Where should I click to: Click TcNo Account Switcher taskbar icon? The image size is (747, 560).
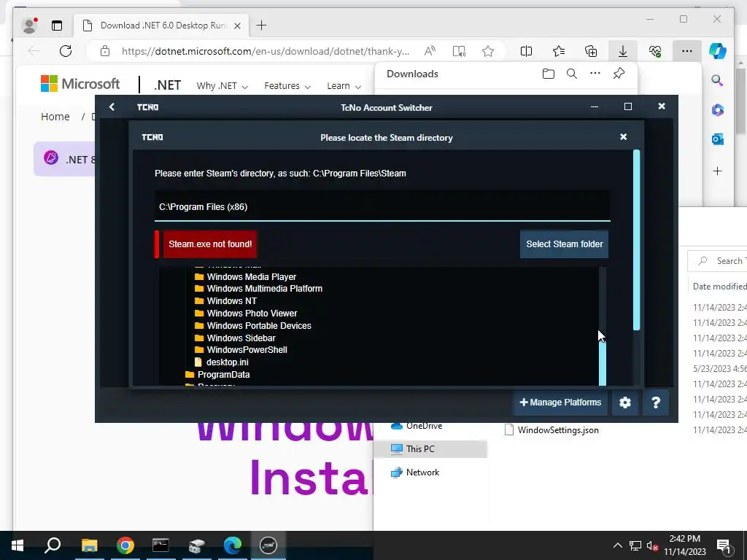[268, 545]
